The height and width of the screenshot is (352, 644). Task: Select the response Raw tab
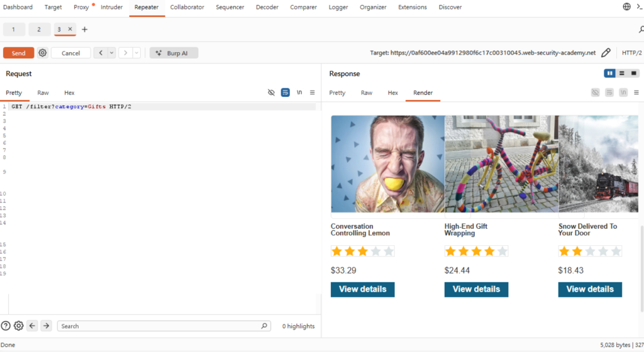(x=367, y=93)
